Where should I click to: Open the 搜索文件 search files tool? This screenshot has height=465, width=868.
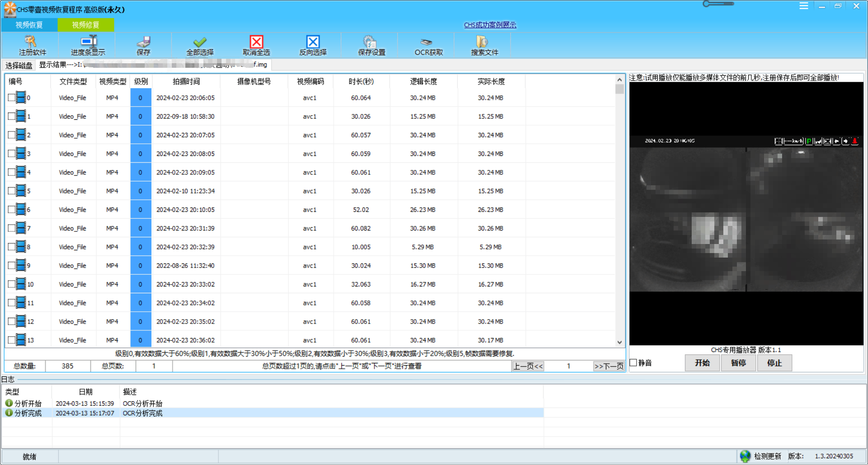tap(485, 45)
